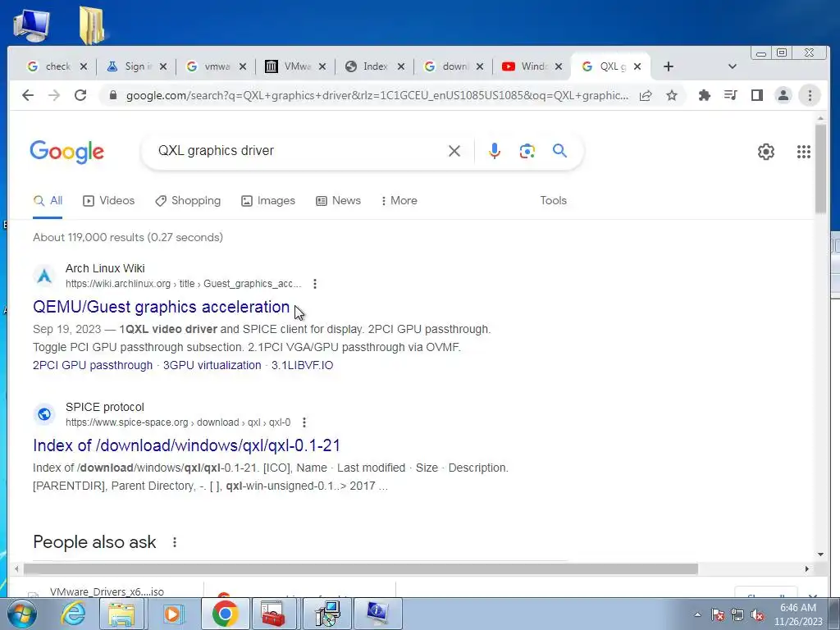This screenshot has width=840, height=630.
Task: Select the Images results filter
Action: (268, 200)
